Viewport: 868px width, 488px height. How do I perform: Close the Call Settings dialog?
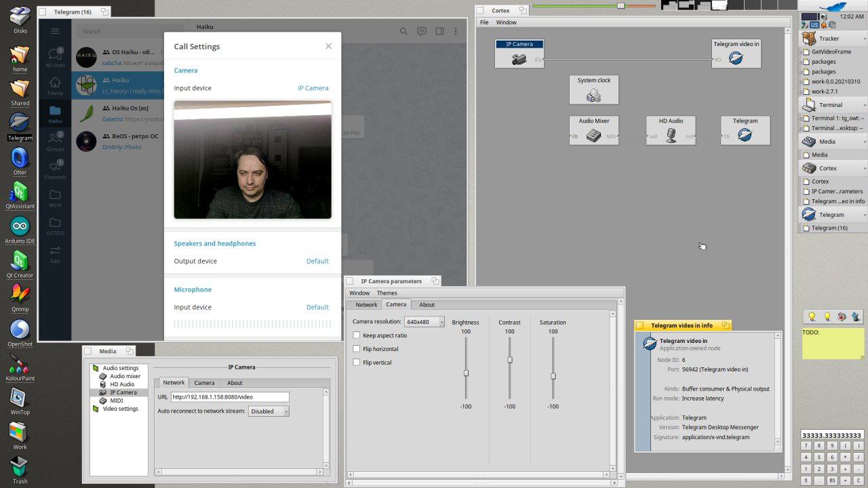click(x=328, y=46)
